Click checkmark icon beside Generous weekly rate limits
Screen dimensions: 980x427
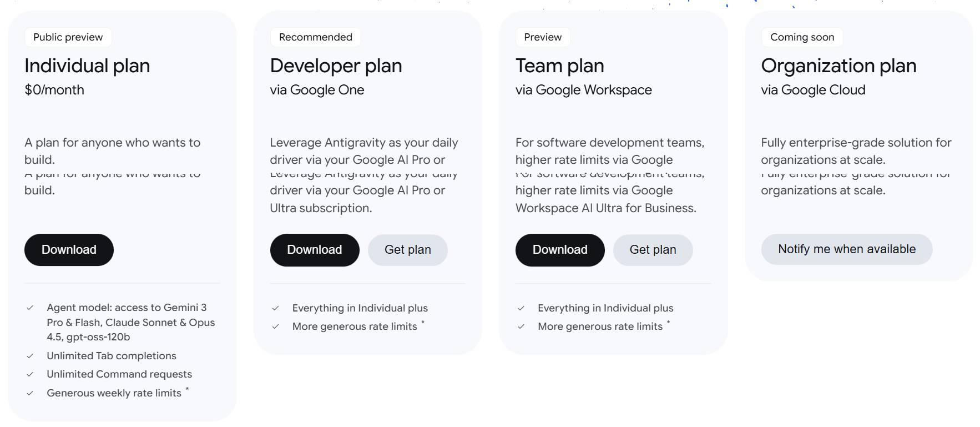30,393
